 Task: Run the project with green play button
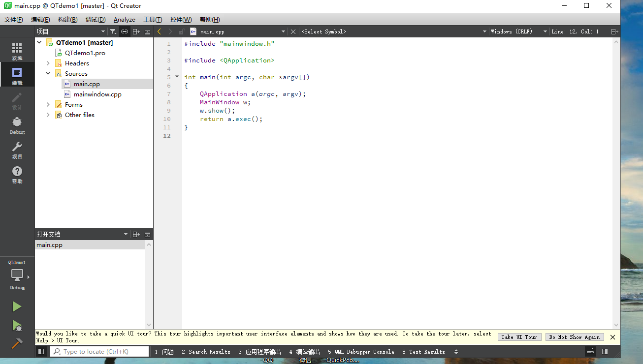coord(17,306)
